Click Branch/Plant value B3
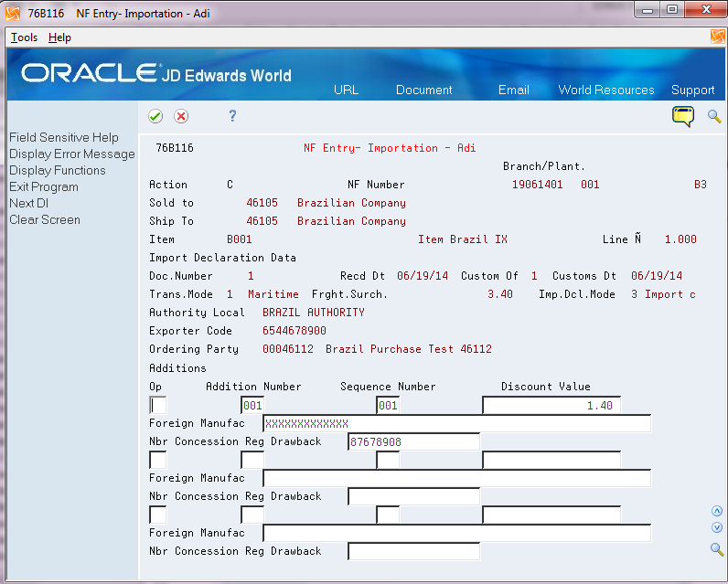This screenshot has height=584, width=728. point(701,185)
